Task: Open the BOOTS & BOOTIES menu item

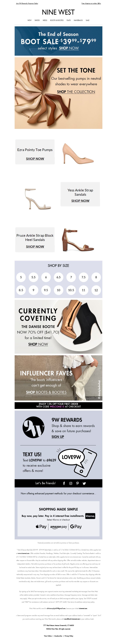Action: pyautogui.click(x=57, y=20)
